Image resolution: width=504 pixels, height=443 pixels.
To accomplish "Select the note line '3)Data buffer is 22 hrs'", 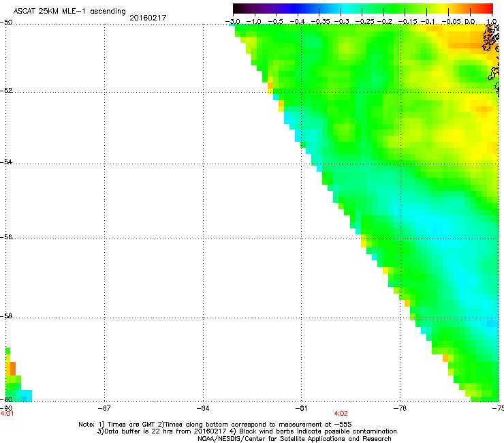I will coord(247,431).
